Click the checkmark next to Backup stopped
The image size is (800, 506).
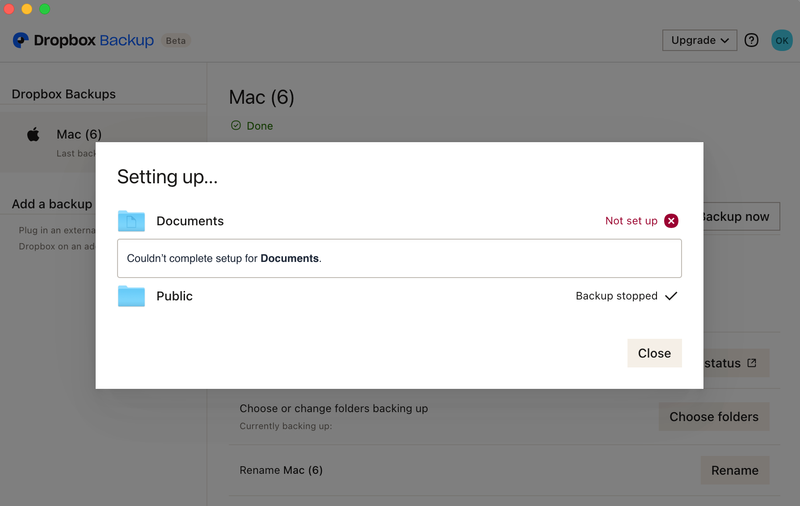(671, 296)
